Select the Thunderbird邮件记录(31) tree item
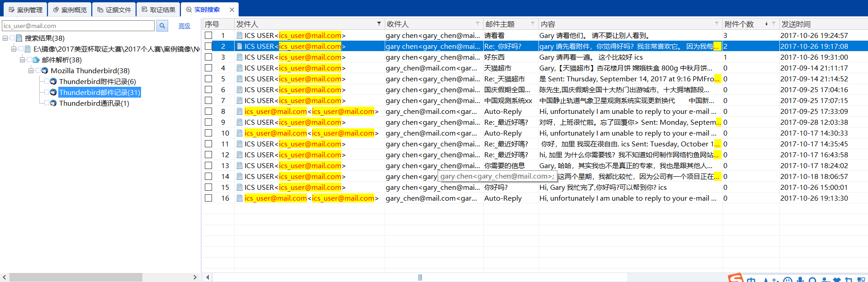 point(100,92)
